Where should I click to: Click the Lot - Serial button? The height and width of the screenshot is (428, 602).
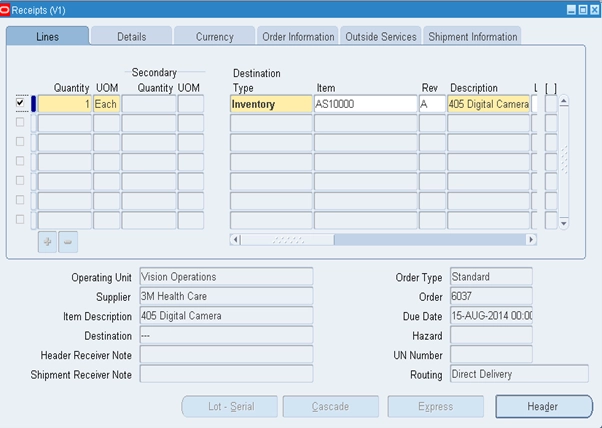(230, 407)
